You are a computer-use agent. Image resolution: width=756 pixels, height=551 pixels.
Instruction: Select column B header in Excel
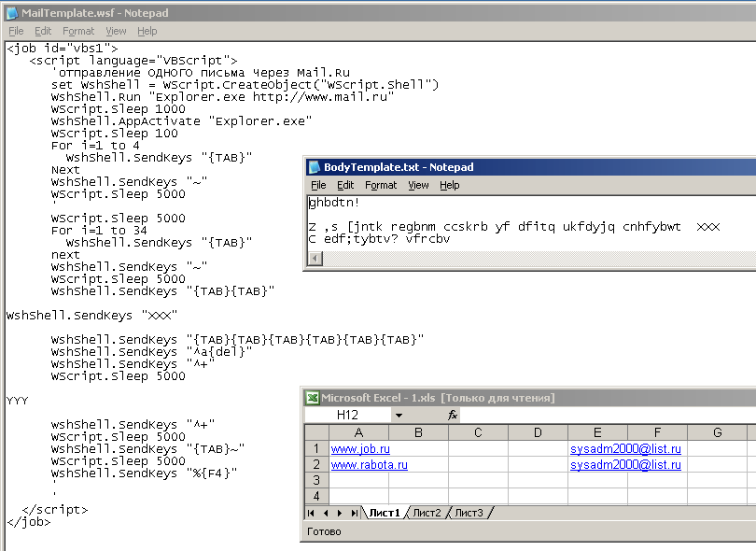pos(418,432)
